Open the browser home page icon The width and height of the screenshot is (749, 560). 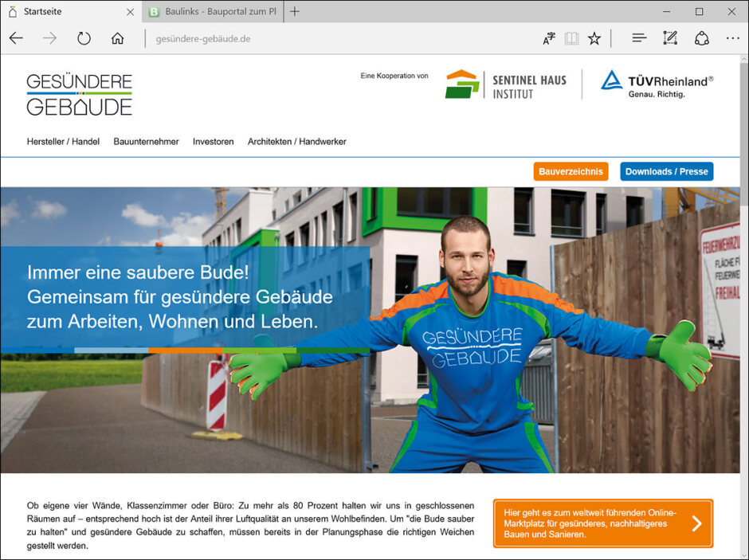click(x=117, y=38)
